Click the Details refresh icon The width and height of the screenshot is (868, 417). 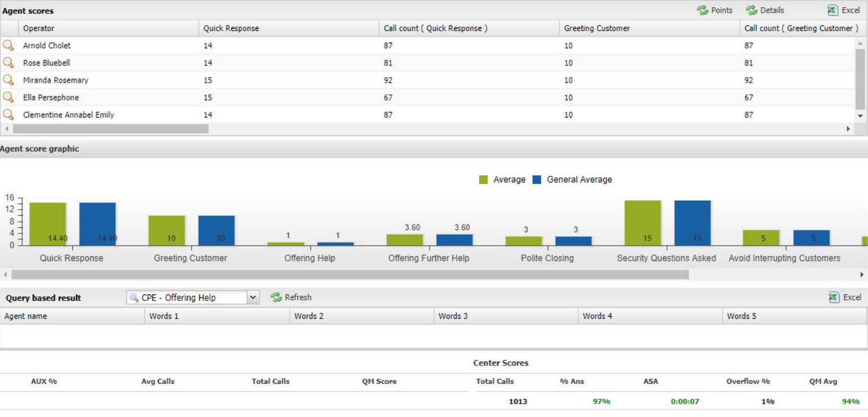[x=752, y=10]
